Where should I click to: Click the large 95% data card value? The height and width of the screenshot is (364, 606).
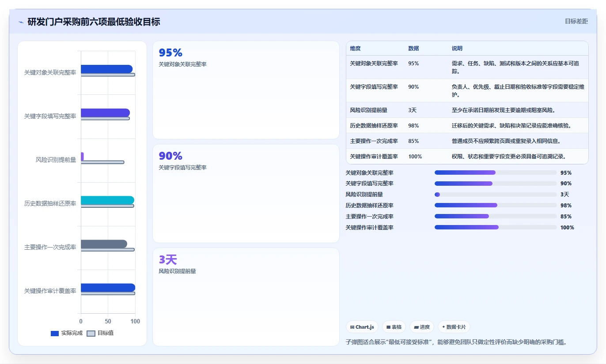coord(170,53)
